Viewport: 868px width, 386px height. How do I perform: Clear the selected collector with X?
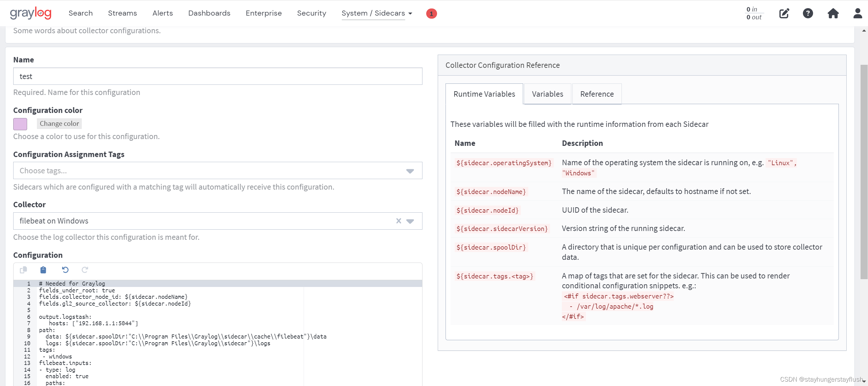click(399, 221)
